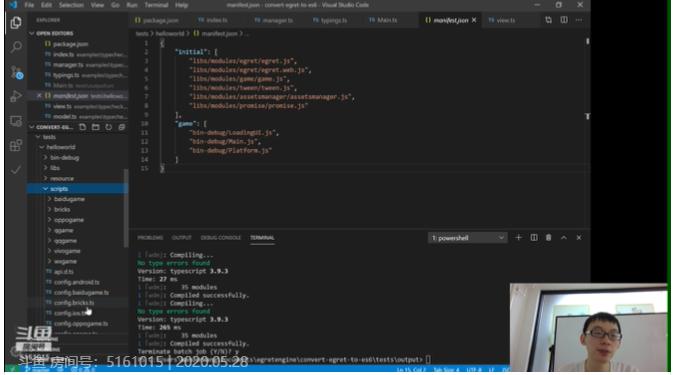Open the Search view in activity bar
The width and height of the screenshot is (673, 375).
pyautogui.click(x=16, y=46)
